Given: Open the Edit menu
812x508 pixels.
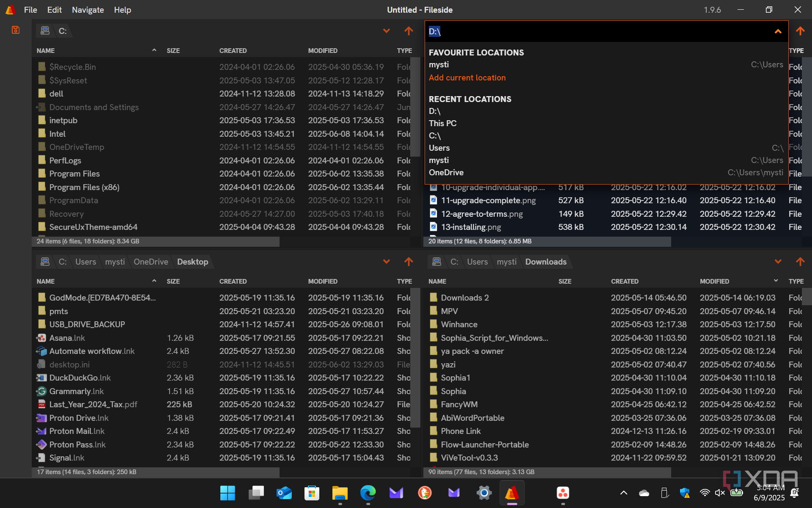Looking at the screenshot, I should coord(54,10).
